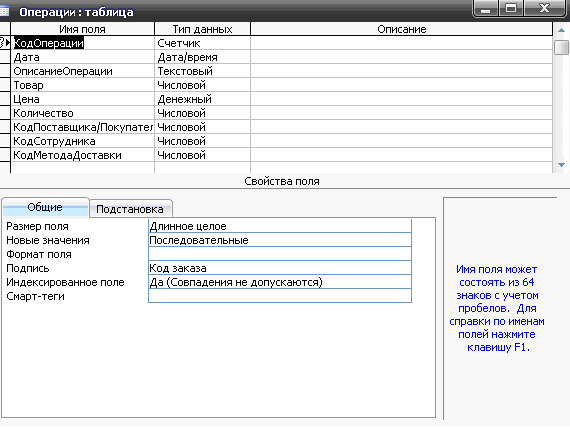Click the empty Формат поля property box

pyautogui.click(x=280, y=254)
